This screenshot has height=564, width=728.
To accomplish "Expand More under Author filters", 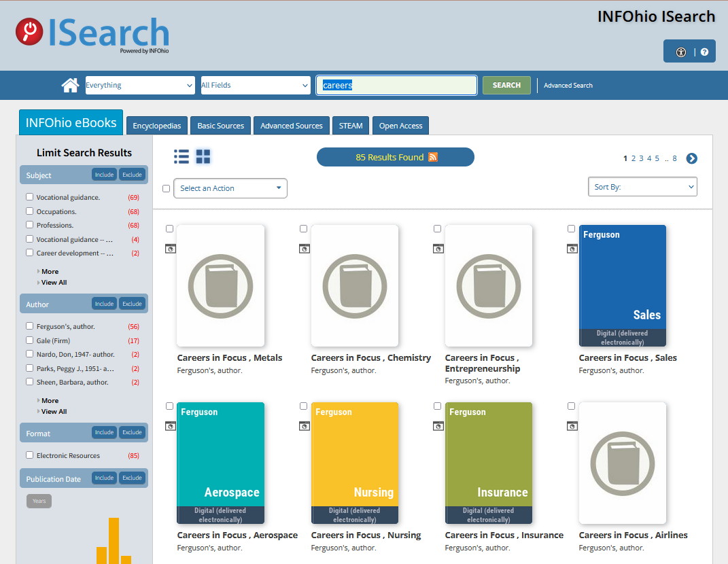I will pos(50,401).
